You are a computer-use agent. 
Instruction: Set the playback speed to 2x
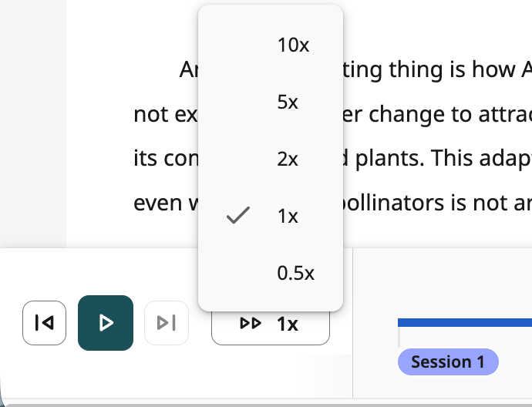point(271,158)
